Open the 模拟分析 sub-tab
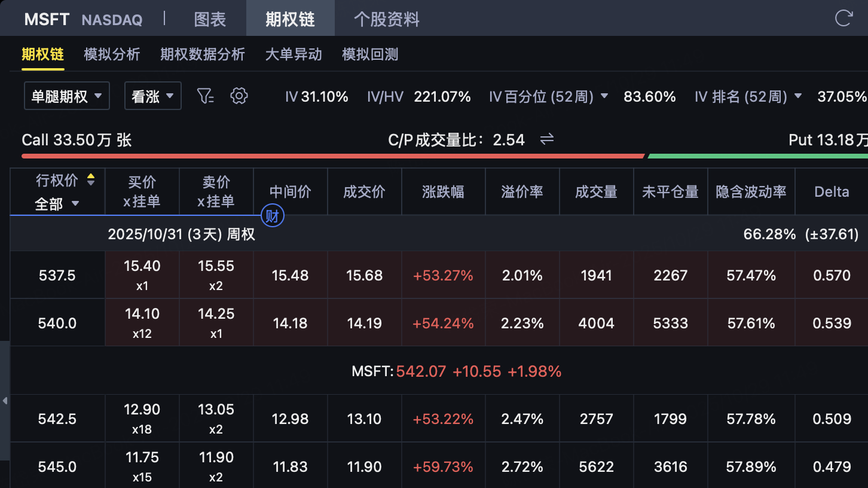 click(112, 54)
